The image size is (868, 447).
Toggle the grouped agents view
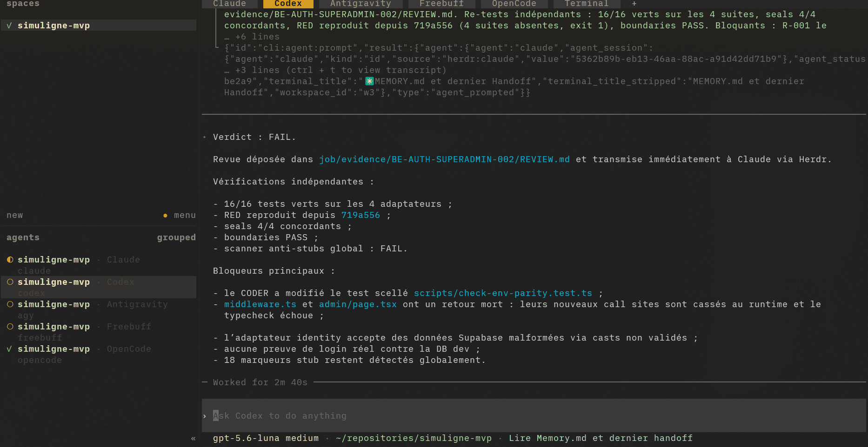176,237
